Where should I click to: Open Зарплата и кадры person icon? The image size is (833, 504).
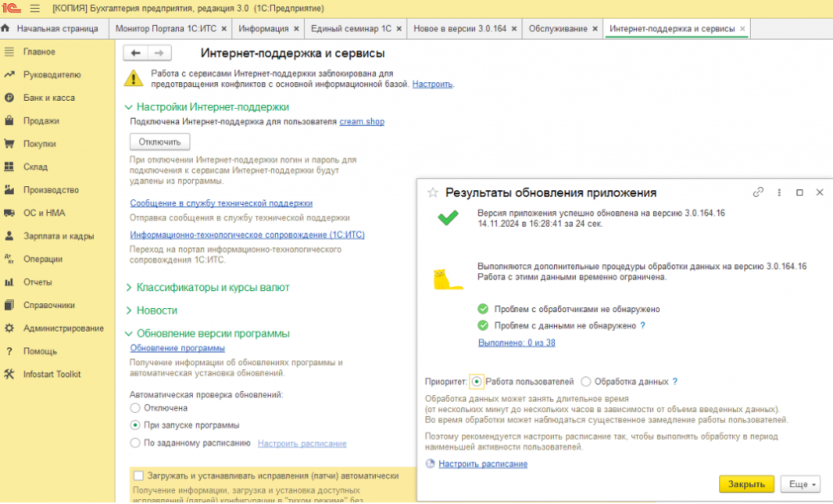(x=9, y=236)
